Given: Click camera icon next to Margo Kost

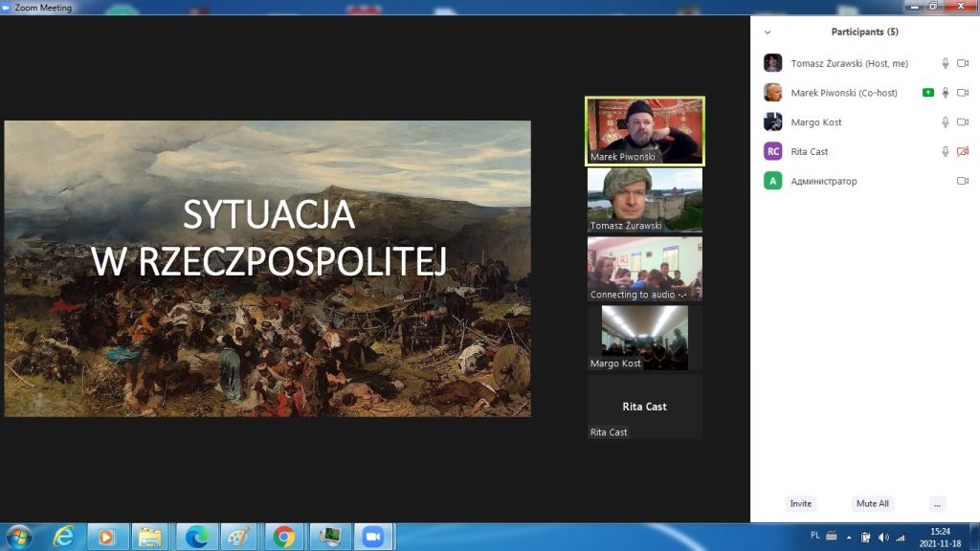Looking at the screenshot, I should (x=963, y=122).
